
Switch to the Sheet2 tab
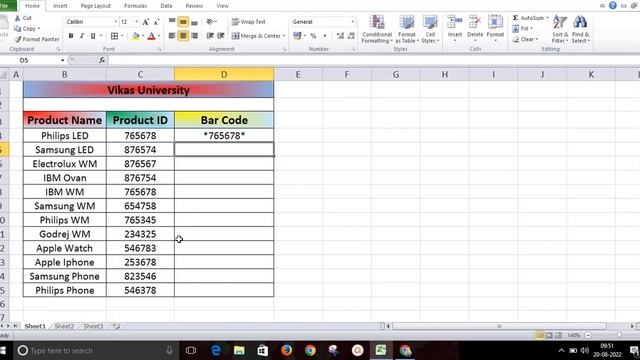click(64, 327)
